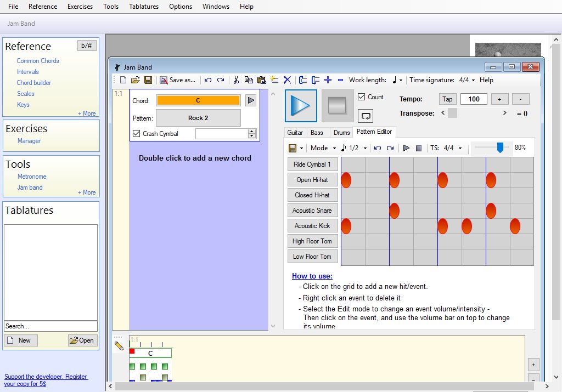The width and height of the screenshot is (562, 392).
Task: Open the Tablatures menu
Action: click(144, 7)
